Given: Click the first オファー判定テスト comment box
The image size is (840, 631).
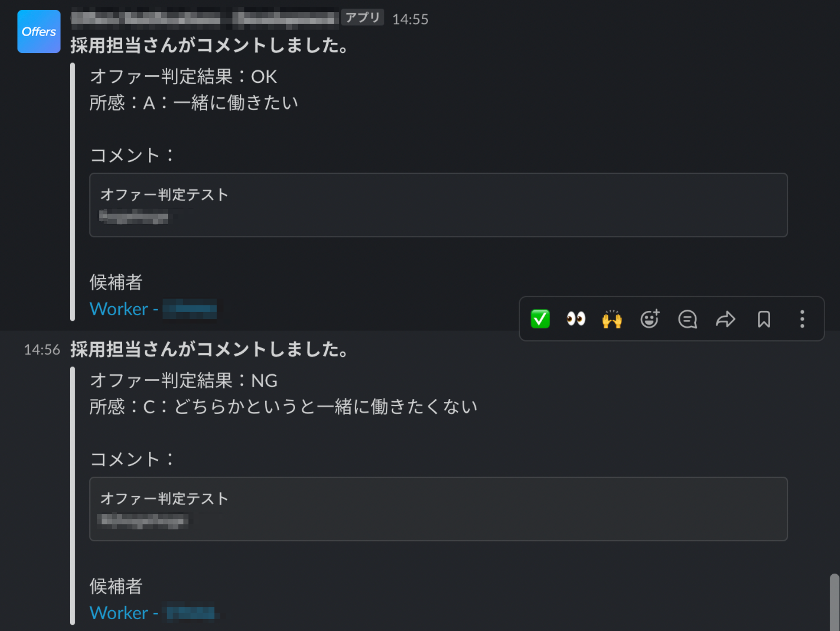Looking at the screenshot, I should click(x=438, y=205).
